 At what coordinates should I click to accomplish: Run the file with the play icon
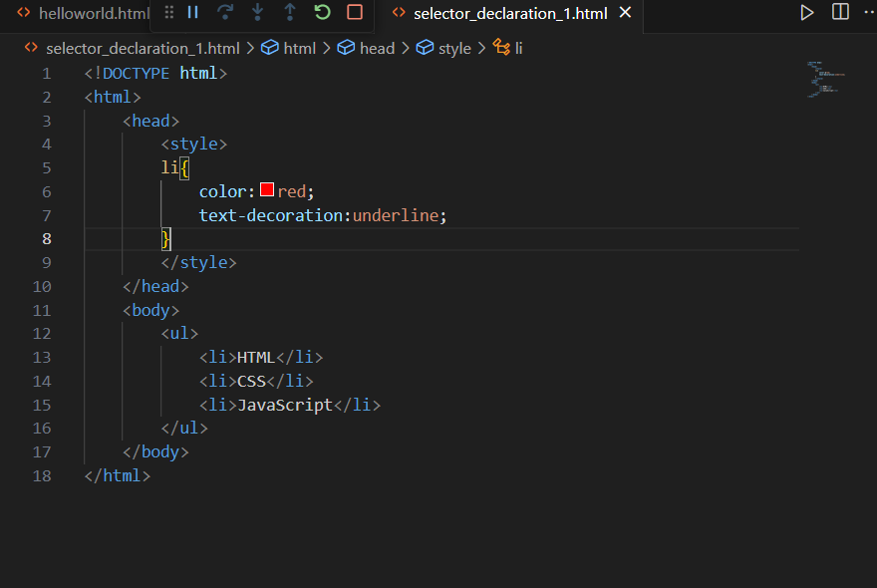(806, 12)
